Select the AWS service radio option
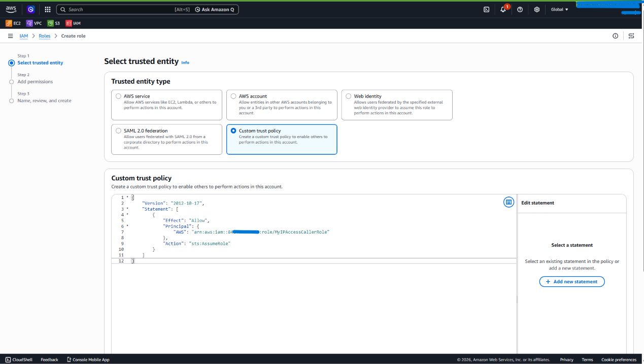 (x=118, y=96)
